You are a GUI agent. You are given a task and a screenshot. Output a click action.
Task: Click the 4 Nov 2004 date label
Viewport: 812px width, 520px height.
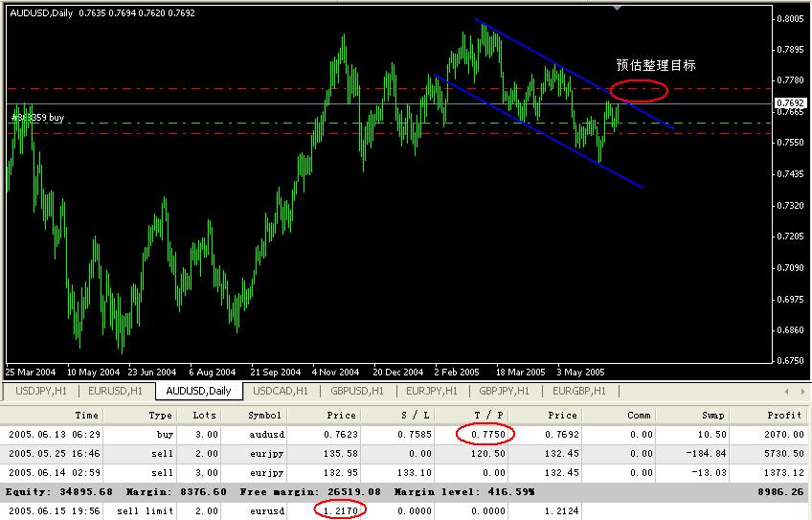[x=335, y=372]
